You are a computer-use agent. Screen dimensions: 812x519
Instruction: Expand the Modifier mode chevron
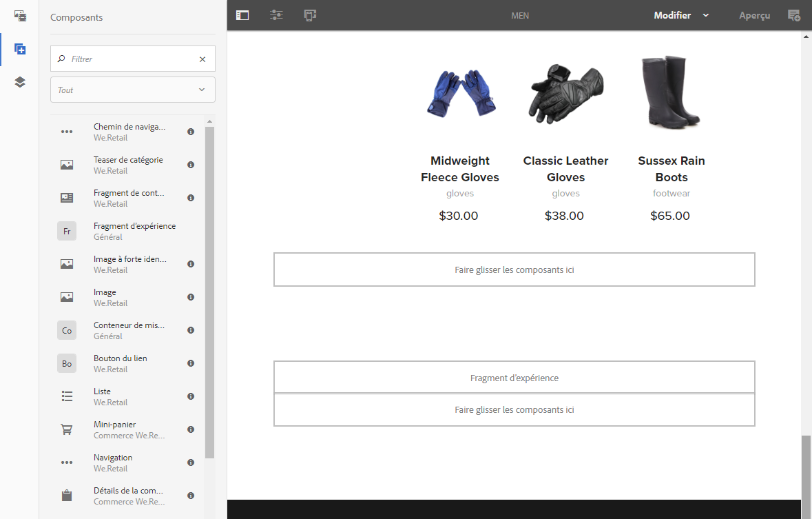[705, 16]
